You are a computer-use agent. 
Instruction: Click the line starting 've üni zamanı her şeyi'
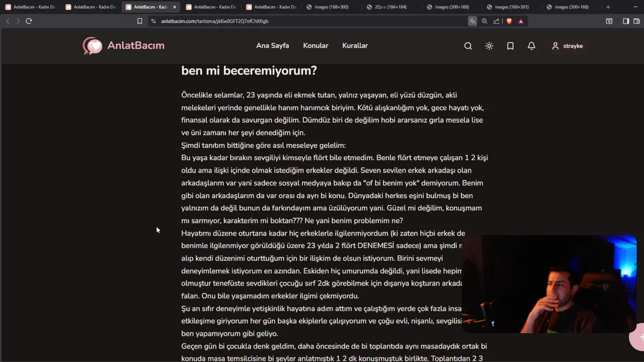click(243, 133)
